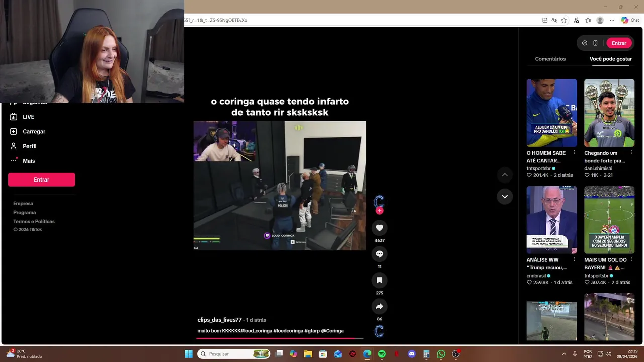The width and height of the screenshot is (644, 362).
Task: Click the @Coringa mention
Action: [332, 331]
